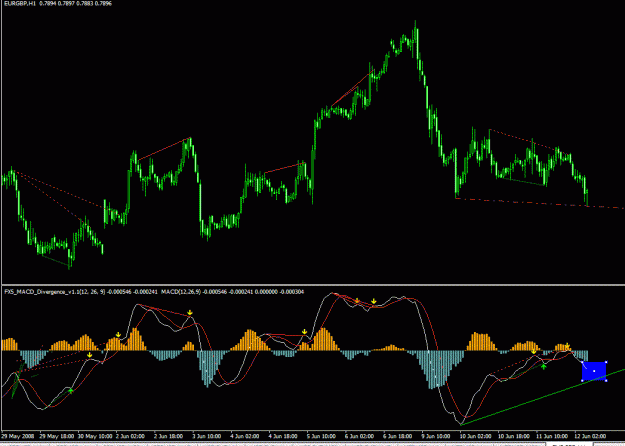
Task: Click the 9 Jun 10:00 time label
Action: pos(436,436)
